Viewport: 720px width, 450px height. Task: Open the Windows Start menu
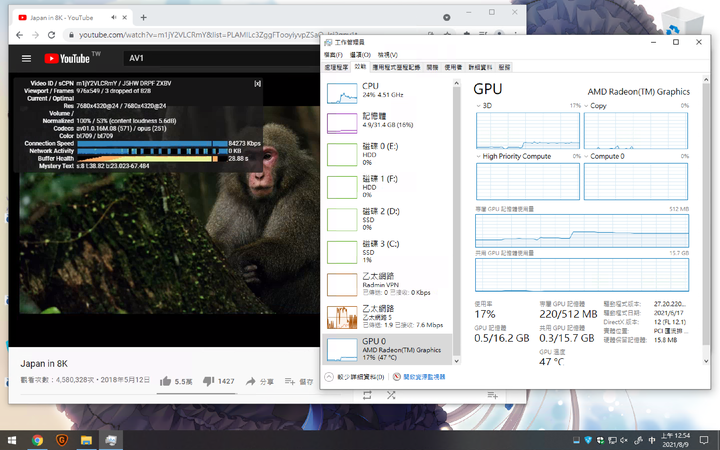pyautogui.click(x=11, y=440)
